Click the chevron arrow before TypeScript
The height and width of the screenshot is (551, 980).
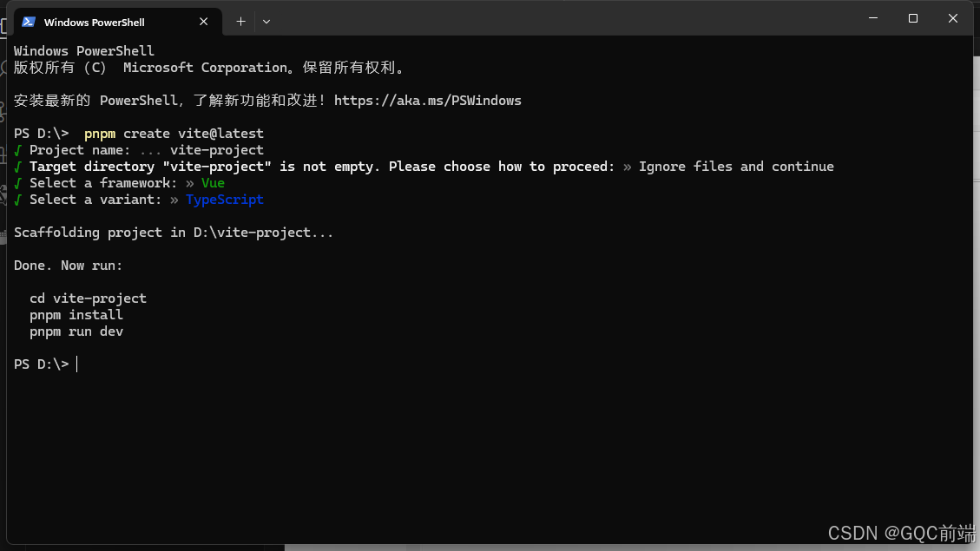click(x=174, y=199)
